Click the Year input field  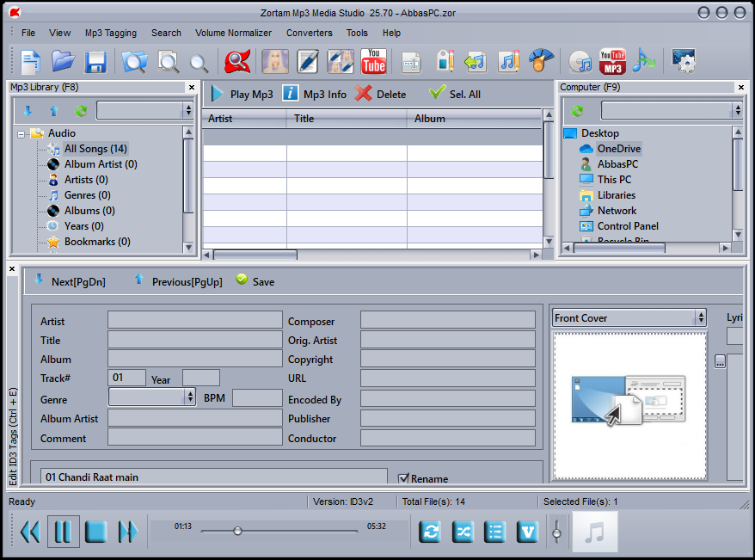[201, 378]
